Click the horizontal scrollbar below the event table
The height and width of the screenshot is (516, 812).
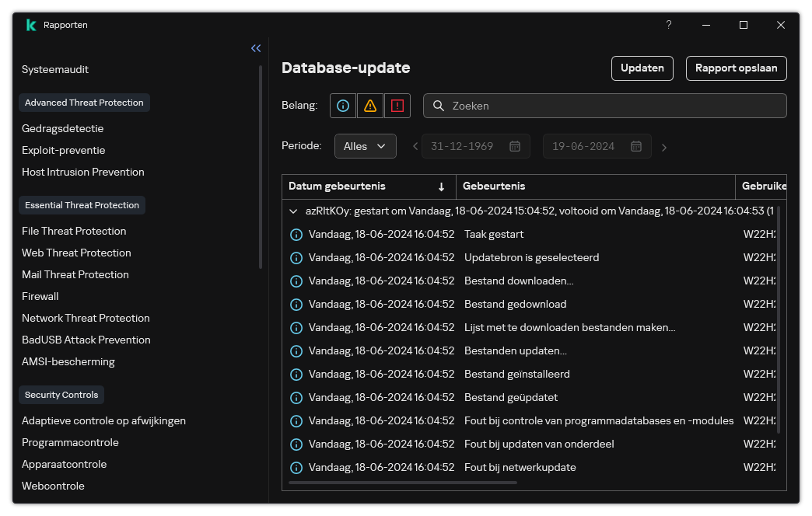[403, 483]
